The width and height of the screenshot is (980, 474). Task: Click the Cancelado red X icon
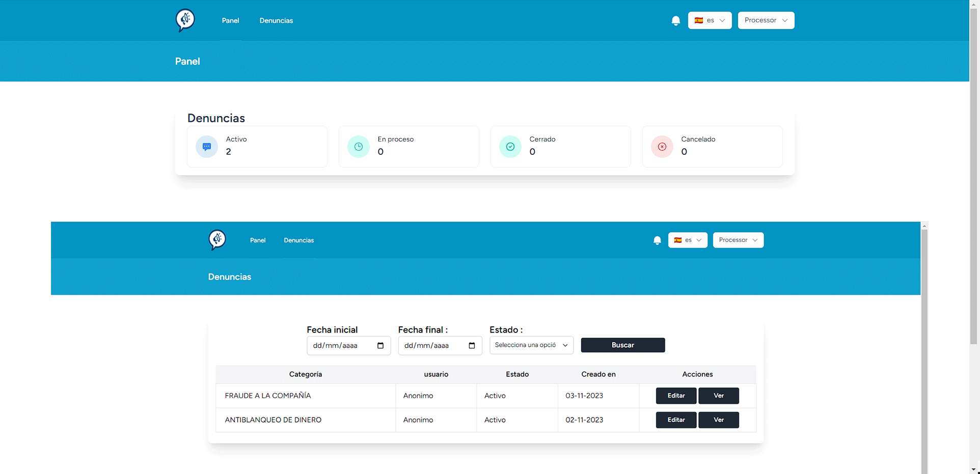tap(662, 147)
